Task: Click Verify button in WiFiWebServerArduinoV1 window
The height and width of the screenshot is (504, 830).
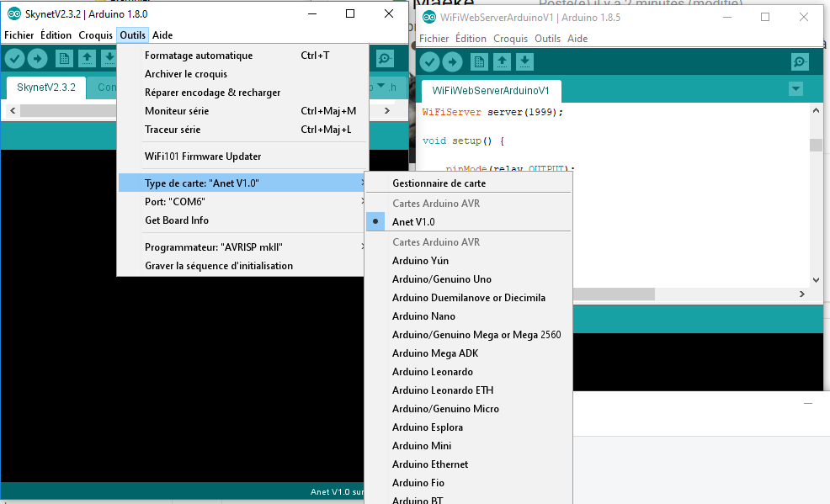Action: (x=430, y=62)
